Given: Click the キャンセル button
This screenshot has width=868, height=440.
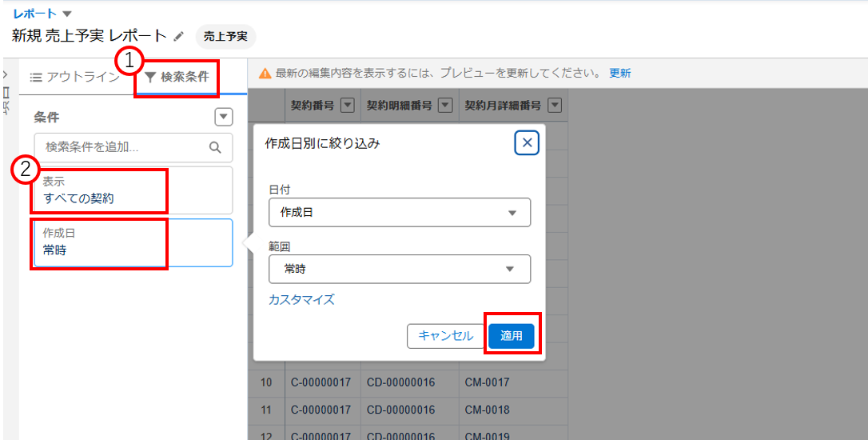Looking at the screenshot, I should 445,336.
